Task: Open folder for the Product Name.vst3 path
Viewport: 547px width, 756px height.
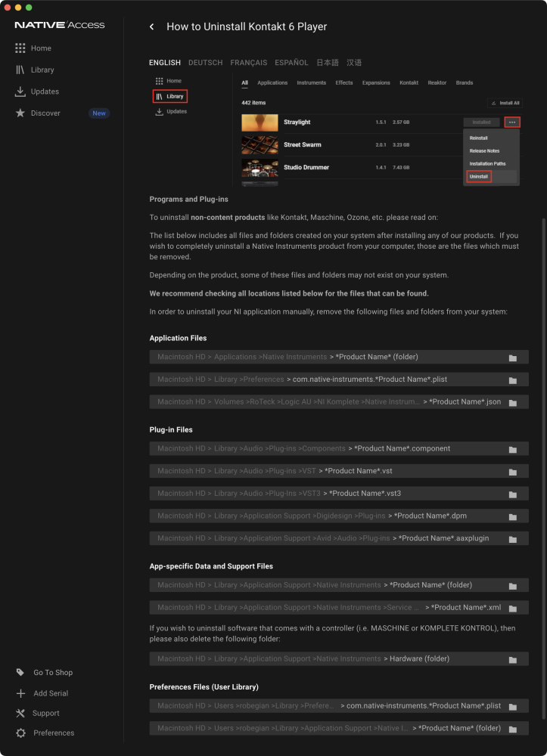Action: click(513, 494)
